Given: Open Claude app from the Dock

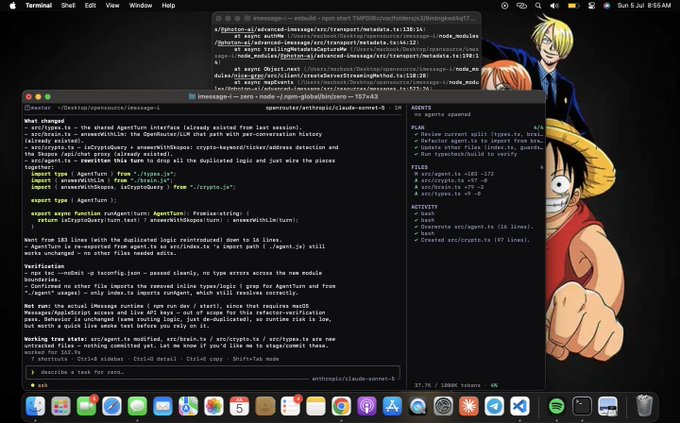Looking at the screenshot, I should (469, 406).
